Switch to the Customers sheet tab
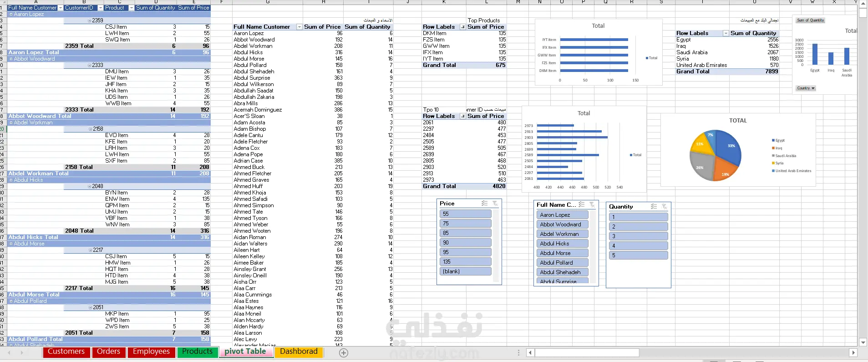Image resolution: width=868 pixels, height=362 pixels. coord(66,352)
